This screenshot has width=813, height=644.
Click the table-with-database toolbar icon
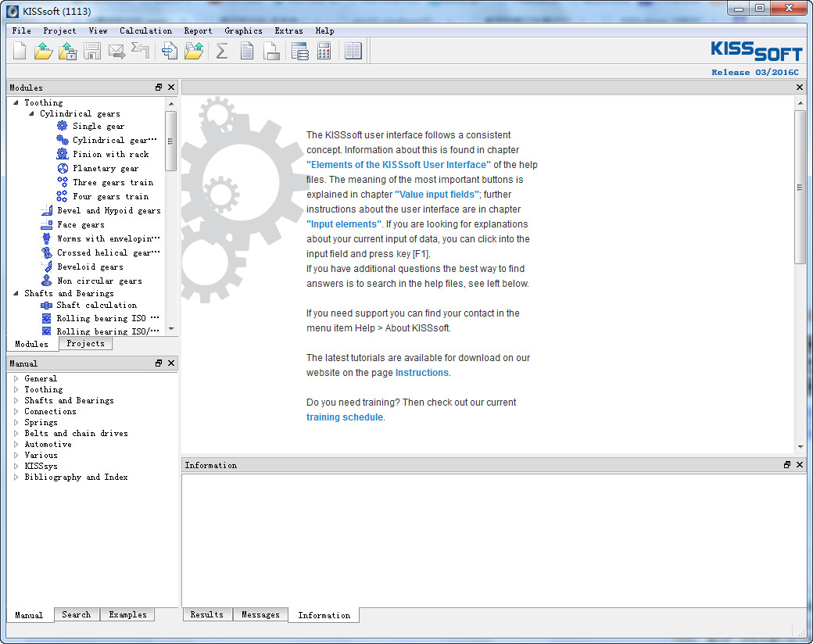click(x=299, y=51)
